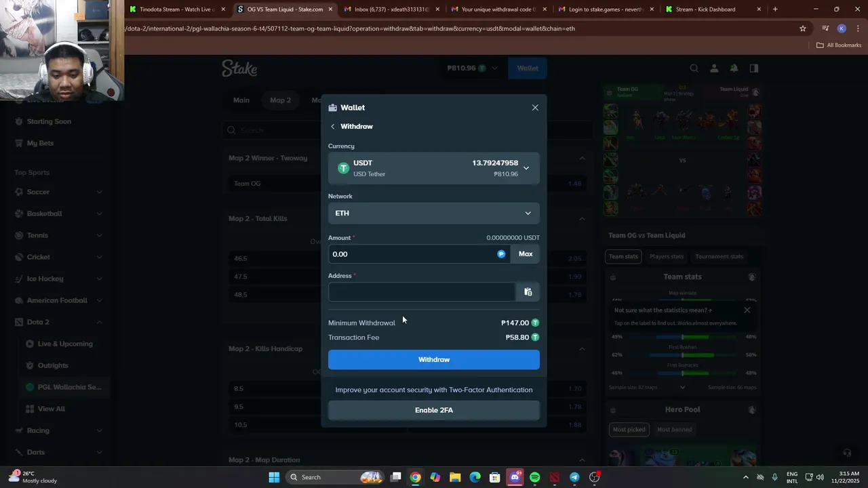Select the Team stats tab
The height and width of the screenshot is (488, 868).
623,257
